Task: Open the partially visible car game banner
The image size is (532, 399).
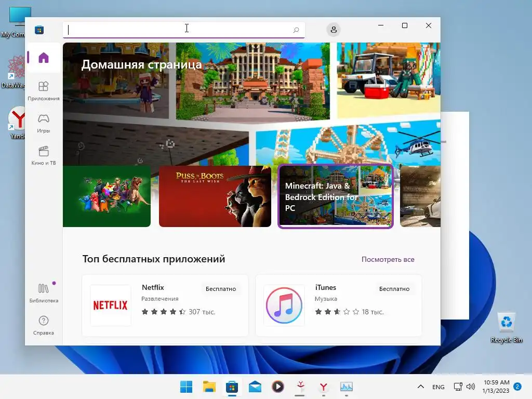Action: pos(420,196)
